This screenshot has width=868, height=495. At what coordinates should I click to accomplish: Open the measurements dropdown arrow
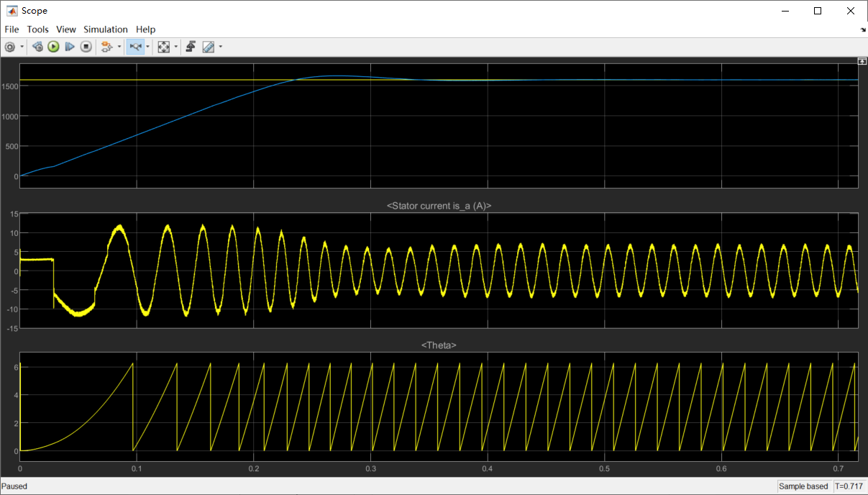219,47
